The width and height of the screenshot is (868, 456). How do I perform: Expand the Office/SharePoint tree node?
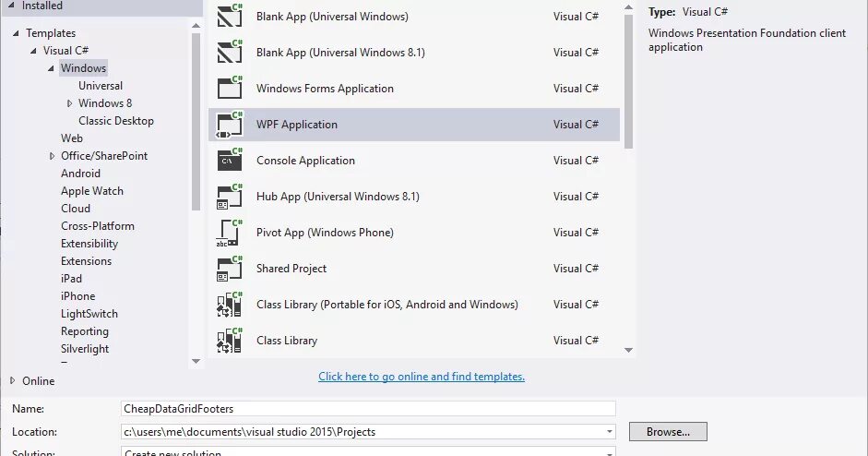pos(52,156)
